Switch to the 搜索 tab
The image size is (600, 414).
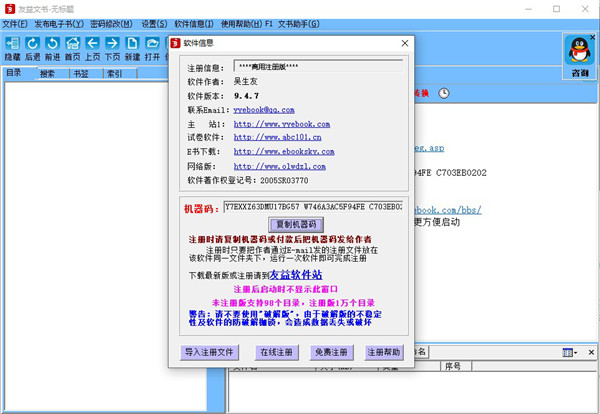click(x=47, y=73)
